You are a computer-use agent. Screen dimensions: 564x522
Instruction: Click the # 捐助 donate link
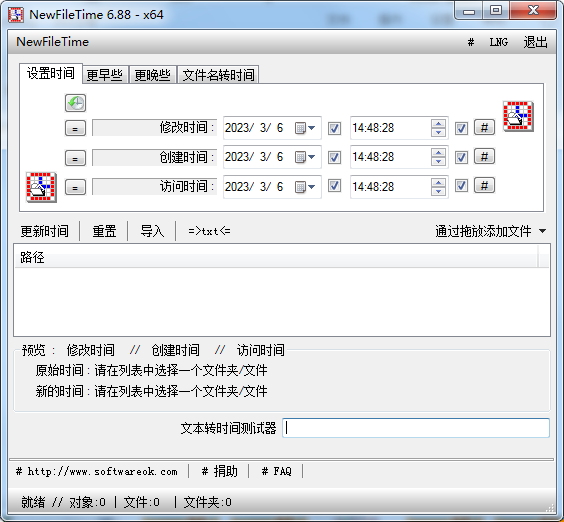coord(219,471)
